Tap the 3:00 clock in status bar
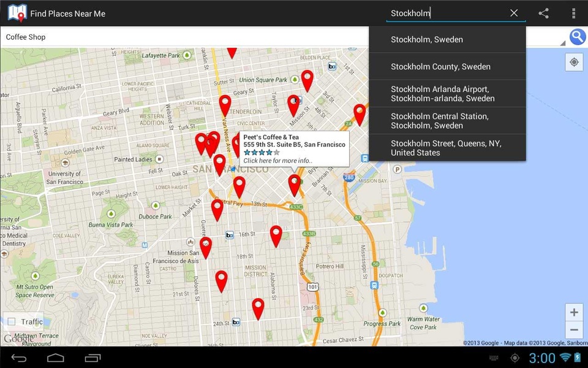The height and width of the screenshot is (368, 588). click(x=542, y=358)
